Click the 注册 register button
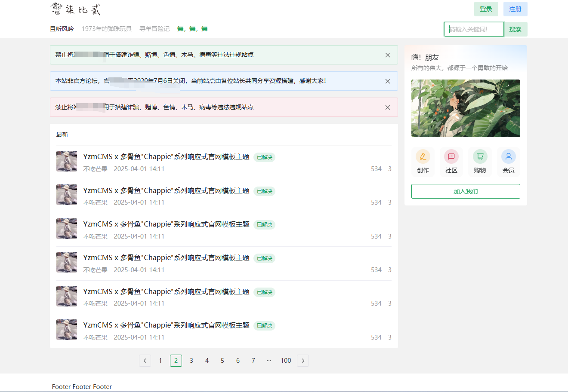This screenshot has height=392, width=568. click(515, 9)
